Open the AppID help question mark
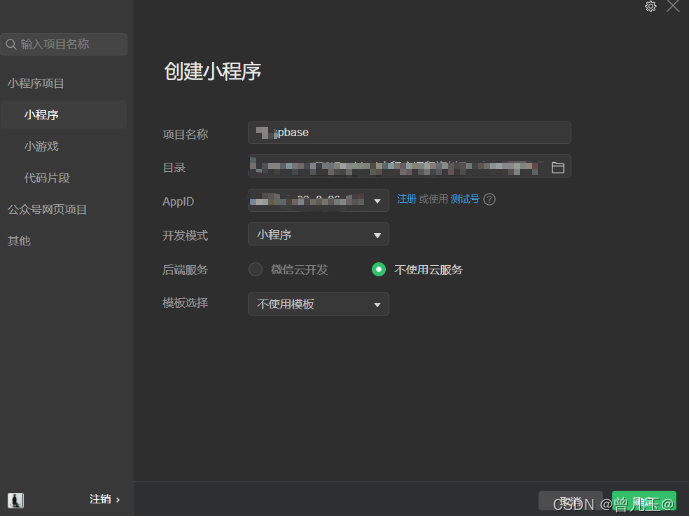 point(489,199)
